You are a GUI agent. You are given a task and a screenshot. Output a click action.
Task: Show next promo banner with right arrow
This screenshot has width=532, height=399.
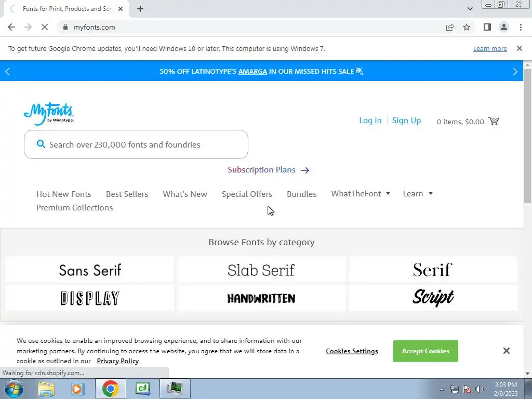pyautogui.click(x=515, y=72)
